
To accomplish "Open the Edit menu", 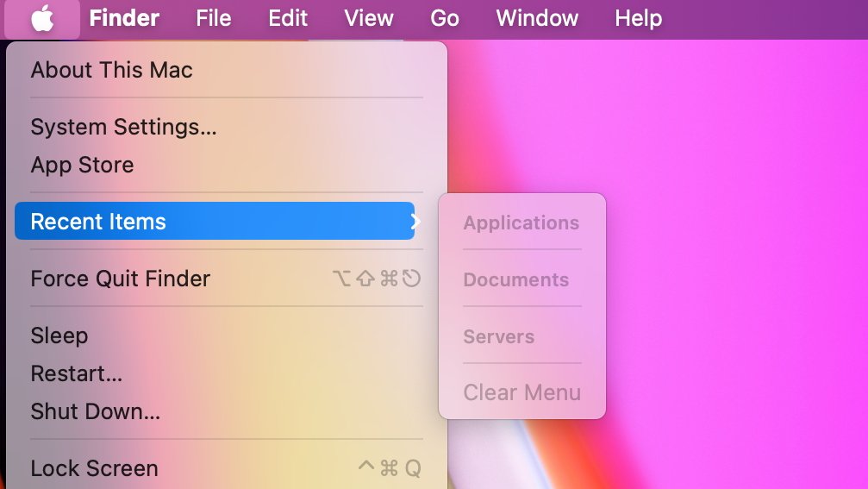I will click(287, 18).
